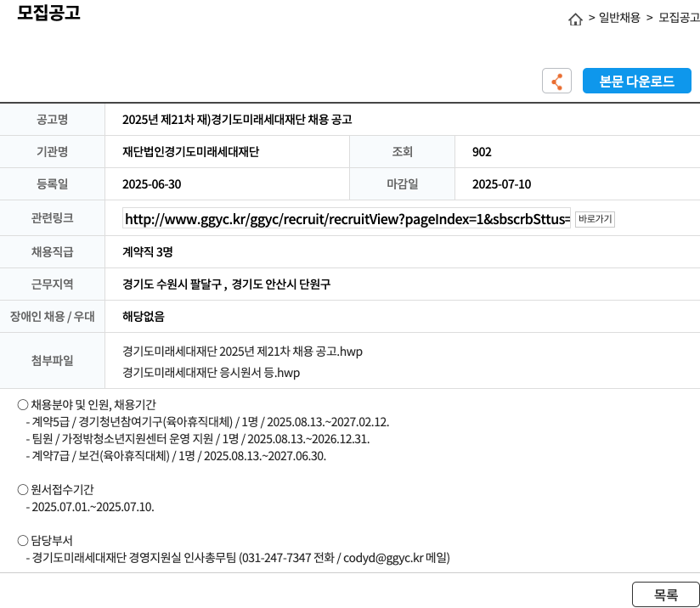The width and height of the screenshot is (700, 608).
Task: Click the 모집공고 page heading
Action: pos(48,13)
